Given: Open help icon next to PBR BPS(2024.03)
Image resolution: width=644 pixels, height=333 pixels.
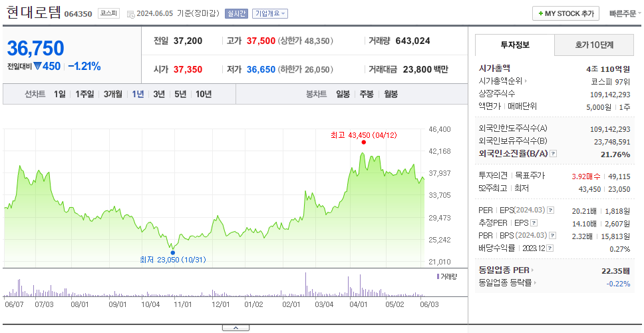Looking at the screenshot, I should click(553, 236).
